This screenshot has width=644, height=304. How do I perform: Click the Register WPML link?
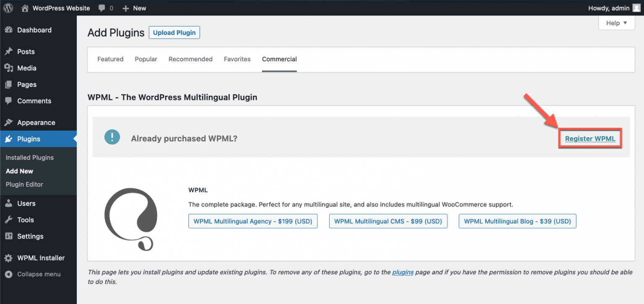[x=590, y=138]
